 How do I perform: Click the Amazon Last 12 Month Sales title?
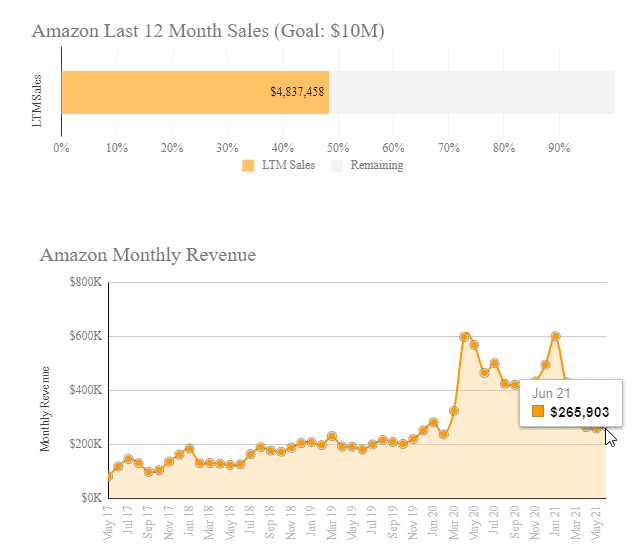click(208, 30)
